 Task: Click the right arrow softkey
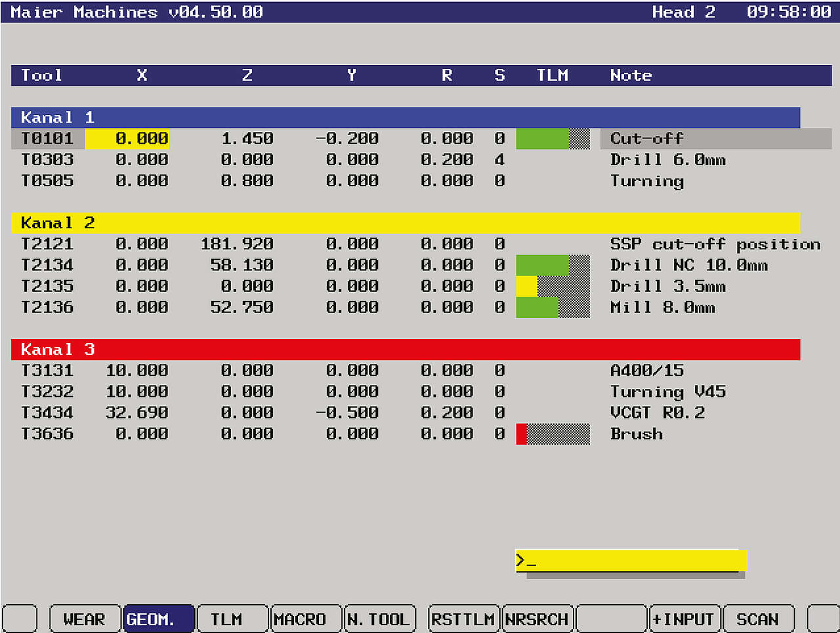(x=822, y=619)
